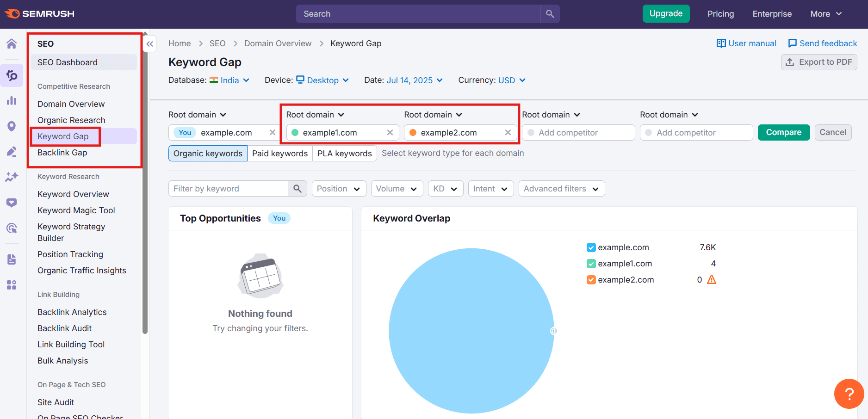Screen dimensions: 868x419
Task: Open the SEO toolkit icon in left rail
Action: click(x=12, y=75)
